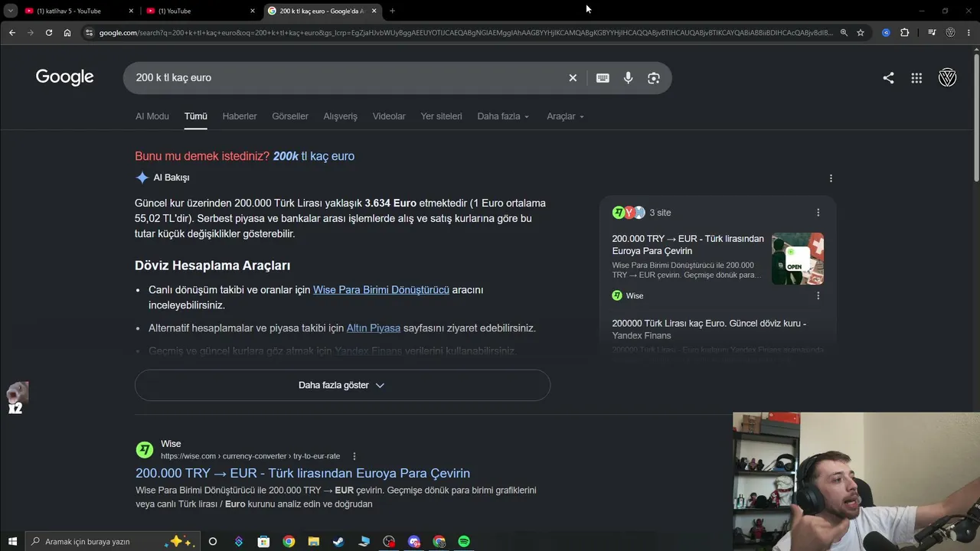Open the media controls music icon
This screenshot has height=551, width=980.
932,33
